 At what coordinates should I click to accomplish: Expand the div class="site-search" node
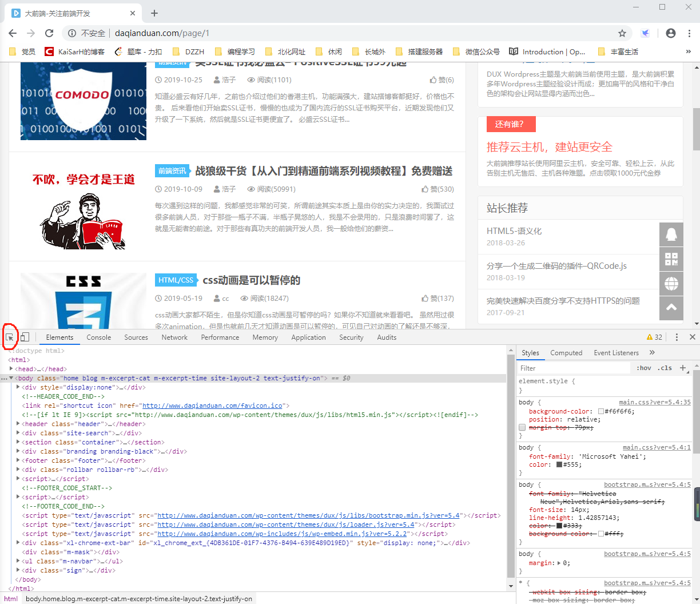click(18, 433)
